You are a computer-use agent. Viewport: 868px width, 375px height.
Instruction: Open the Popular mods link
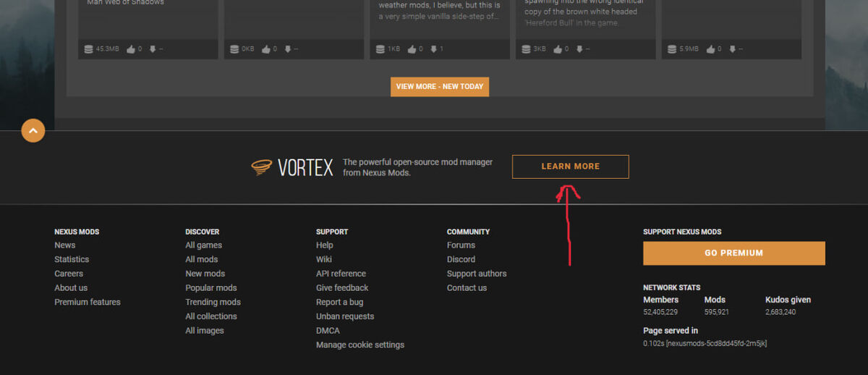point(211,288)
